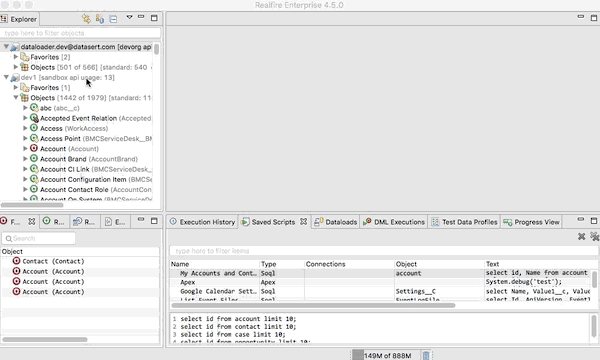
Task: Type in the Saved Scripts filter items field
Action: [384, 251]
